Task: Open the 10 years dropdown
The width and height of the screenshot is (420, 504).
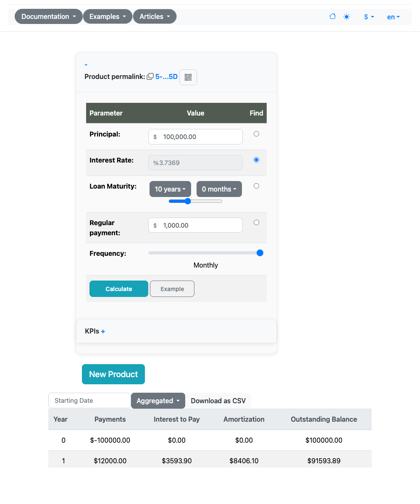Action: pyautogui.click(x=170, y=189)
